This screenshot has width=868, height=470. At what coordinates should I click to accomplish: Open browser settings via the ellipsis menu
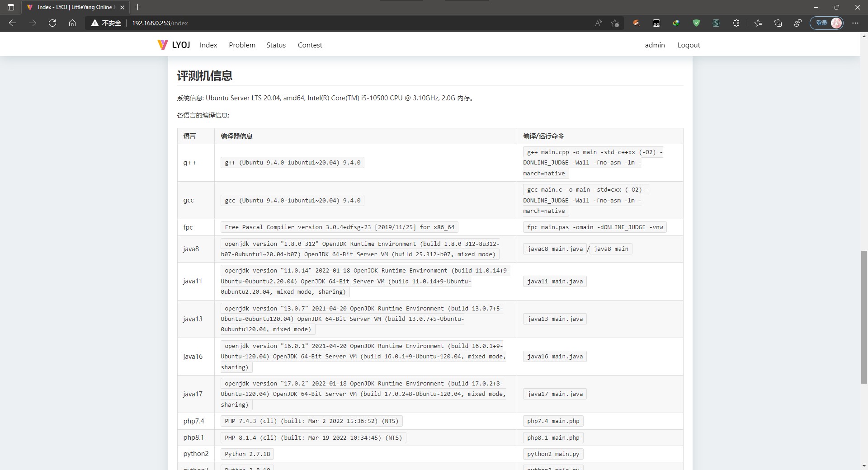(x=855, y=23)
